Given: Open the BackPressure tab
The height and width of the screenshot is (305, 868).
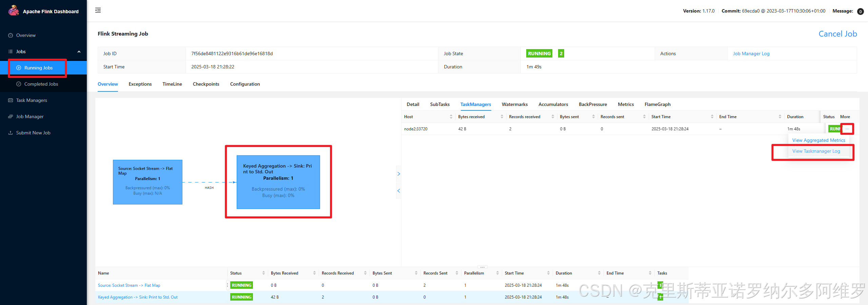Looking at the screenshot, I should (593, 104).
